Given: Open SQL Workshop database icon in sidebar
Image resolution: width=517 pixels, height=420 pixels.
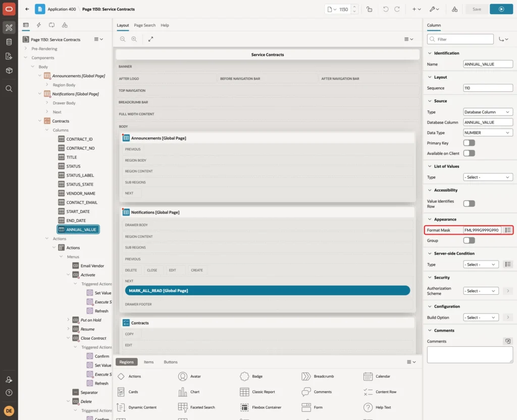Looking at the screenshot, I should click(x=9, y=42).
